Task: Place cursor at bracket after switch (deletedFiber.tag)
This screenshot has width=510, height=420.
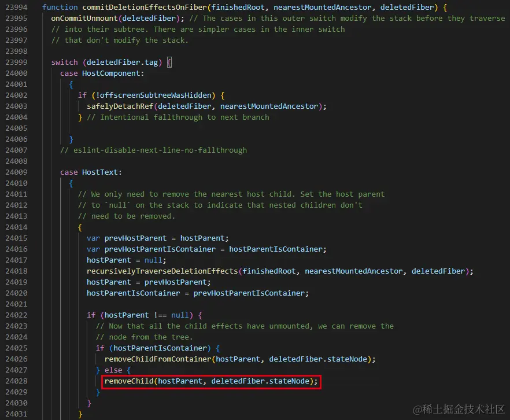Action: point(169,62)
